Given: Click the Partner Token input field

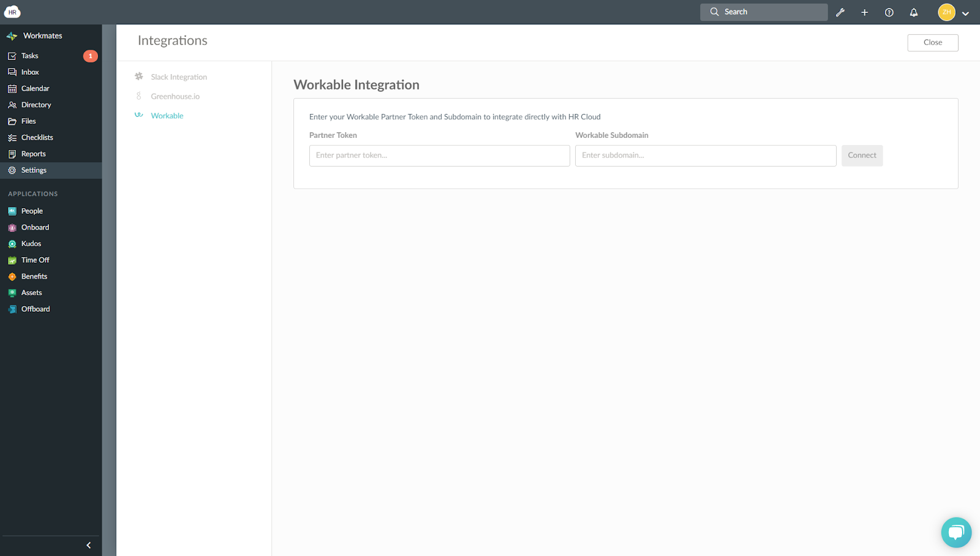Looking at the screenshot, I should click(439, 156).
